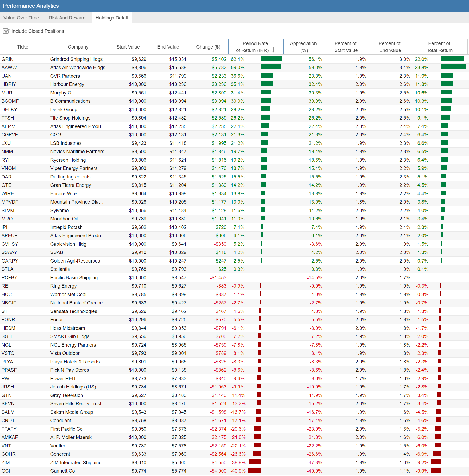Click Warrior Met Coal company name
Viewport: 469px width, 476px height.
[68, 295]
